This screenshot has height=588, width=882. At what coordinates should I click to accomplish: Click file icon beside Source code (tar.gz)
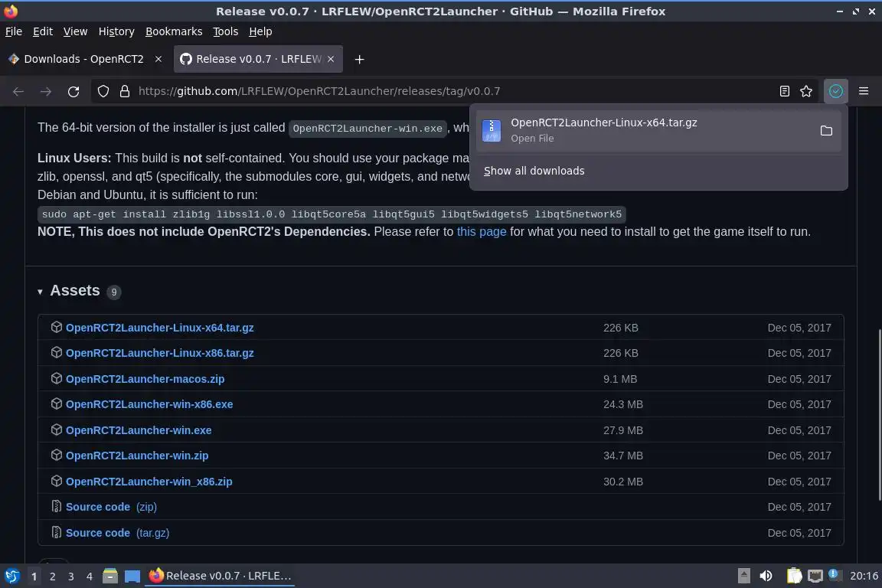56,532
